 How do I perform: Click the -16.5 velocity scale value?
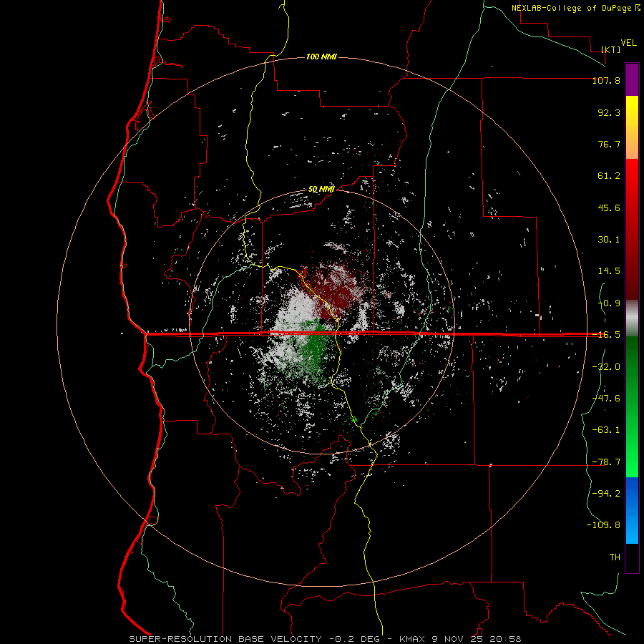tap(606, 335)
